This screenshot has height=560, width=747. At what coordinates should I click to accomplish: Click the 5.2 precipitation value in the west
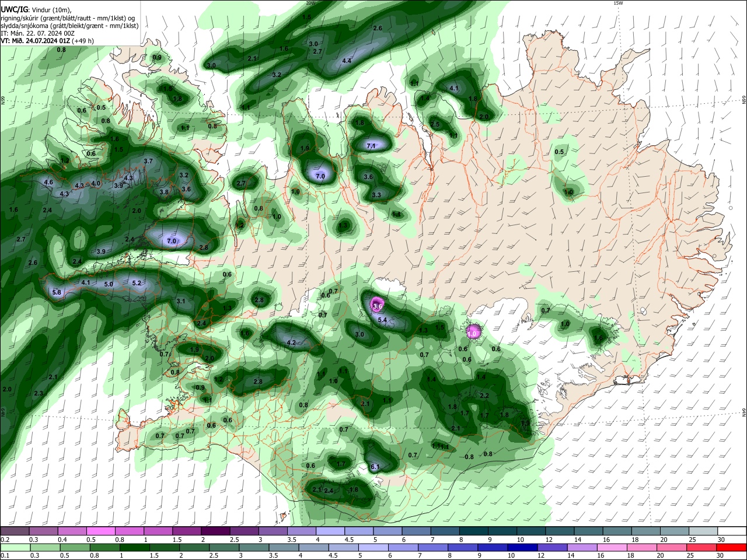pyautogui.click(x=137, y=283)
